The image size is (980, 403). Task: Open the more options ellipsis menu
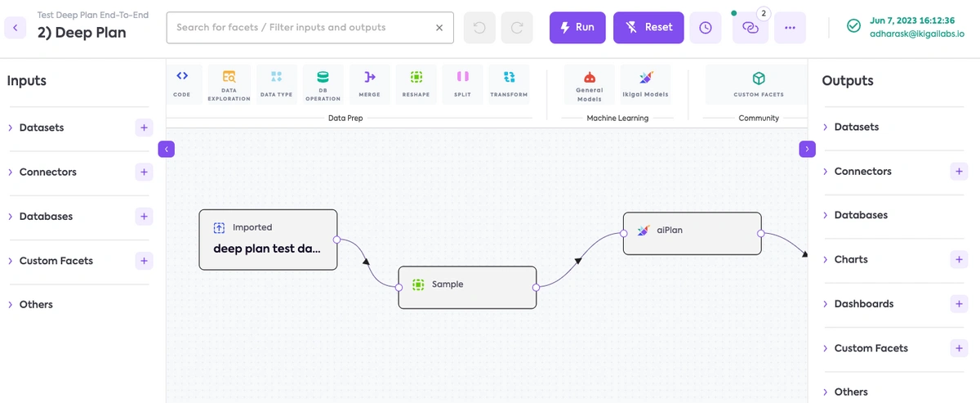(790, 28)
